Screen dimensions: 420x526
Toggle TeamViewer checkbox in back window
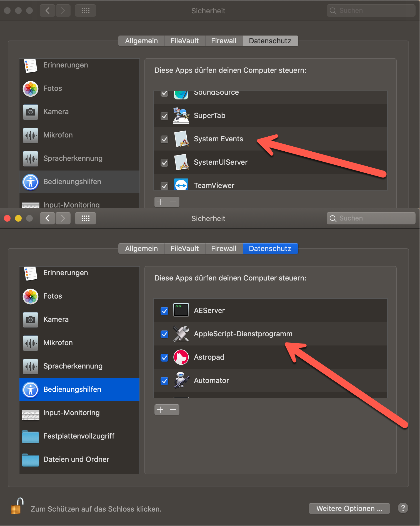coord(164,186)
